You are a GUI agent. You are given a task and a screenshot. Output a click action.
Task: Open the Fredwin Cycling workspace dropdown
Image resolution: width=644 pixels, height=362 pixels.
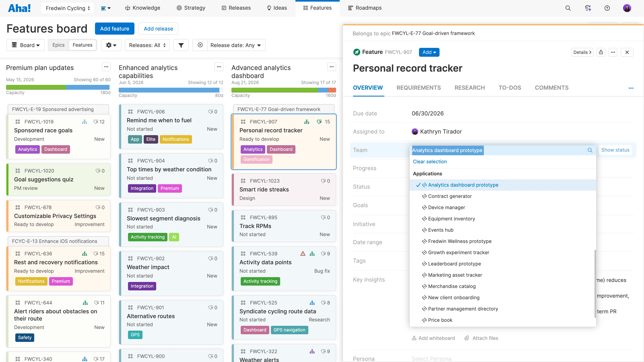click(67, 8)
